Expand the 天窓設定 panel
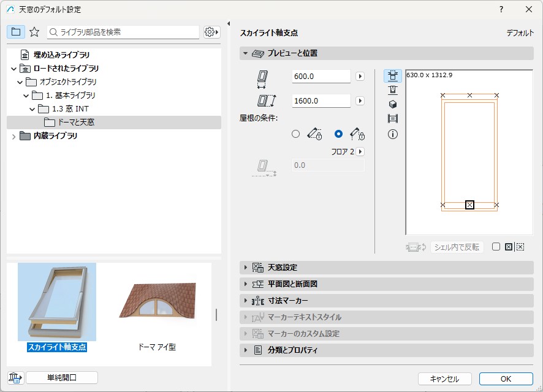 [246, 268]
